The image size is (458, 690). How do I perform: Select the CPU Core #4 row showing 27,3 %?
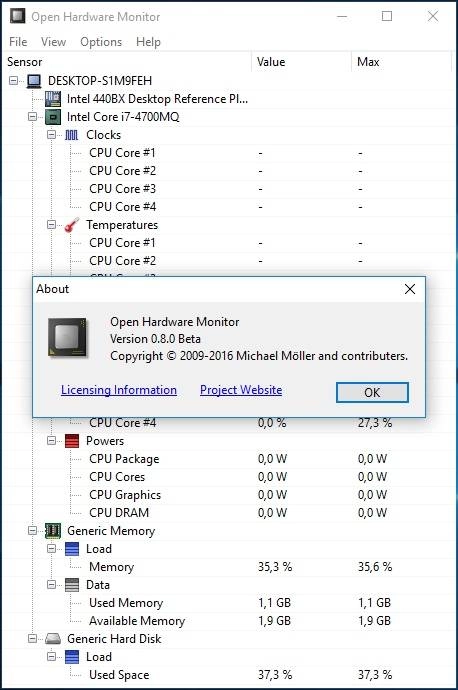point(229,423)
